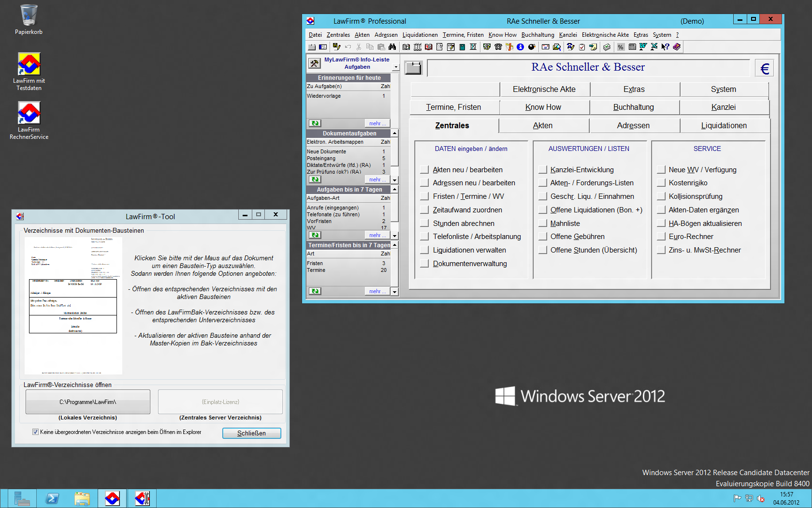Click the hammer tools icon in Info-Leiste

point(315,63)
